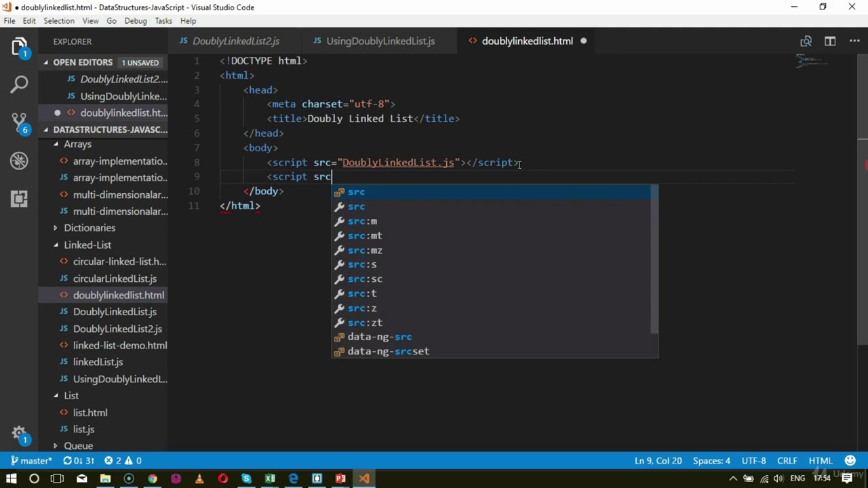Open DoublyLinkedList.js in the explorer
This screenshot has width=868, height=488.
(x=115, y=312)
